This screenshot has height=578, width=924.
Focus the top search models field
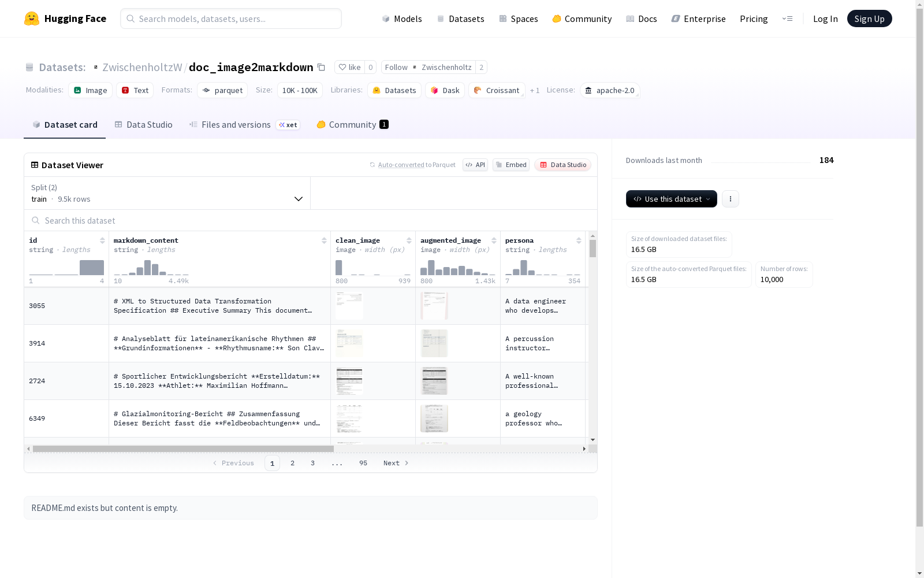pyautogui.click(x=231, y=18)
